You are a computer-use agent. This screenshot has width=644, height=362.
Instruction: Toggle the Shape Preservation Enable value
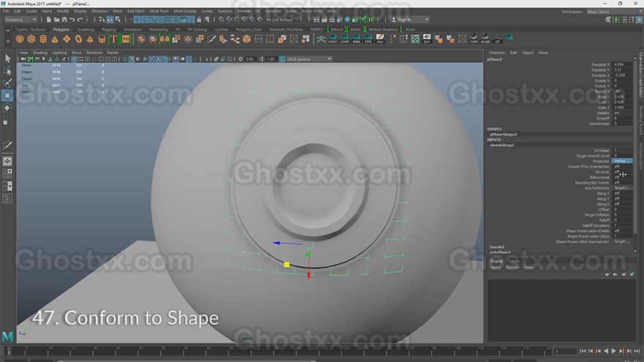tap(622, 231)
